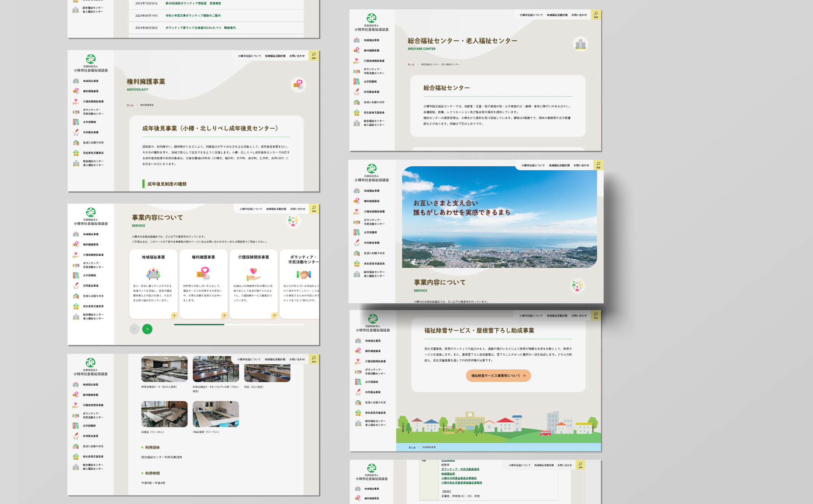813x504 pixels.
Task: Click the green next-arrow carousel button
Action: [x=147, y=329]
